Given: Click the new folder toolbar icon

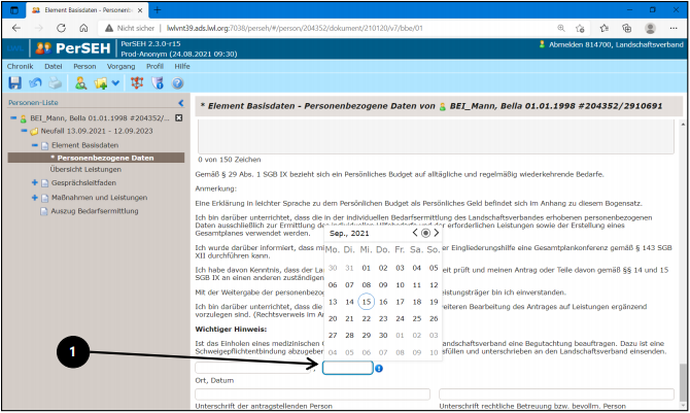Looking at the screenshot, I should point(101,83).
